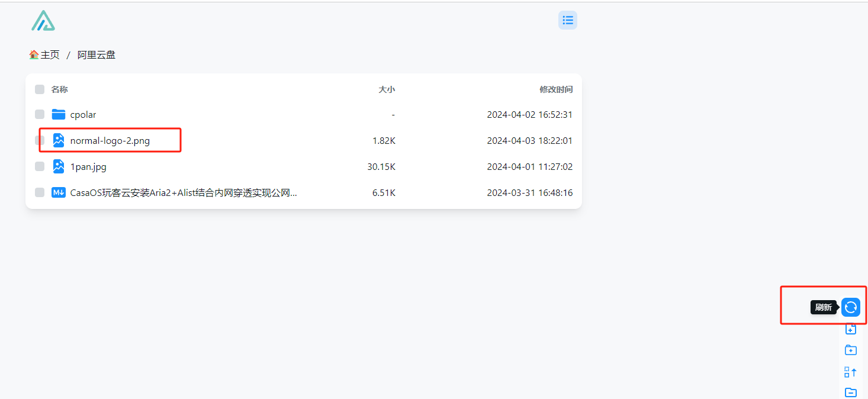The image size is (868, 399).
Task: Sort files by 名称 column header
Action: [59, 89]
